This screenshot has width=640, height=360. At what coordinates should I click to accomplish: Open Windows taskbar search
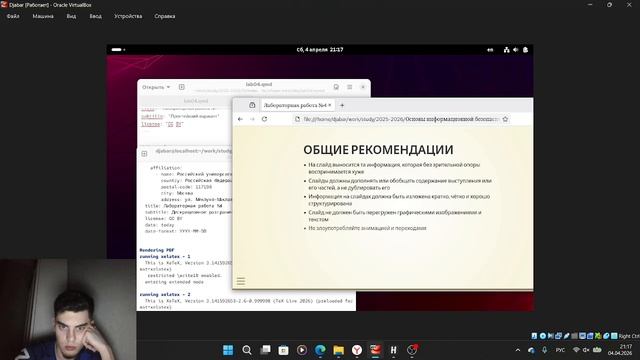[247, 350]
